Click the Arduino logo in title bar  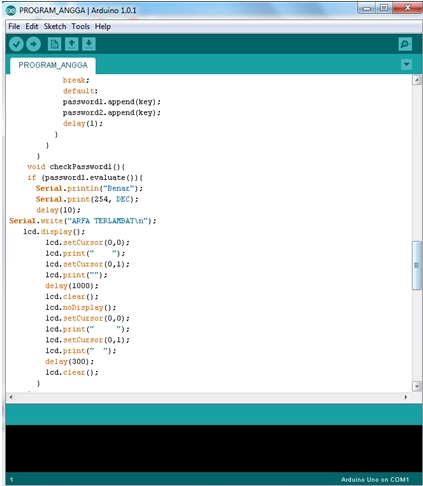[x=11, y=10]
